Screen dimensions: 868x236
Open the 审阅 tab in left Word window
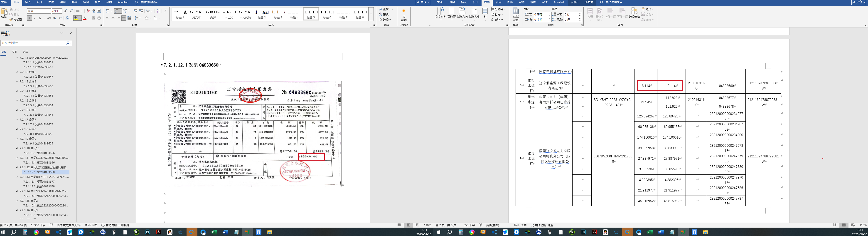coord(86,2)
